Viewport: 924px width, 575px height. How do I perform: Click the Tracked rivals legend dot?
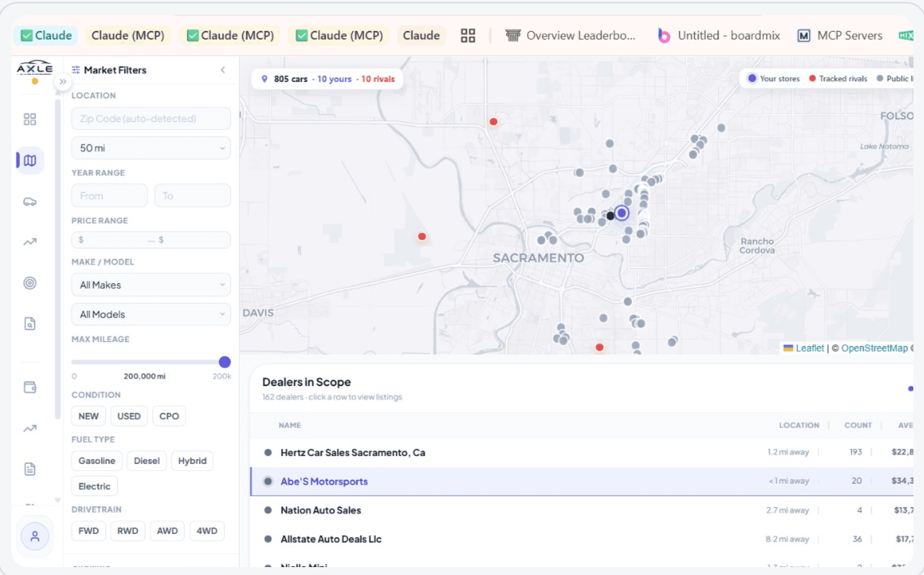(812, 78)
